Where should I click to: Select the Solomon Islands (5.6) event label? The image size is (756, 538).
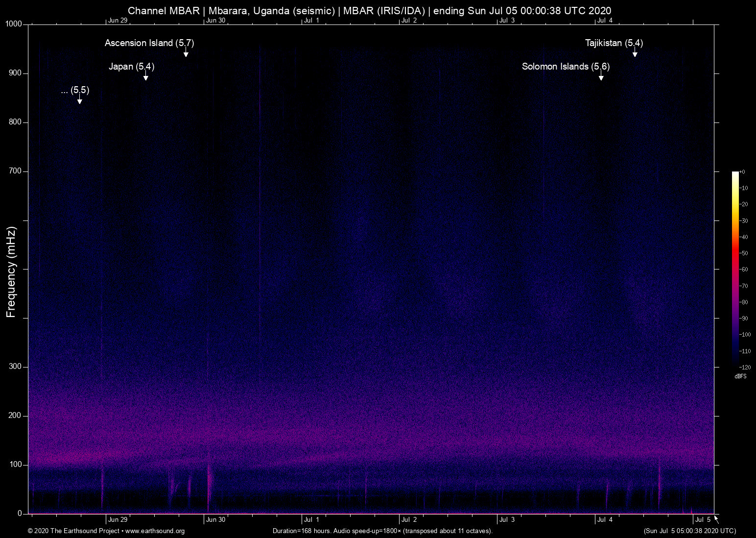[566, 67]
